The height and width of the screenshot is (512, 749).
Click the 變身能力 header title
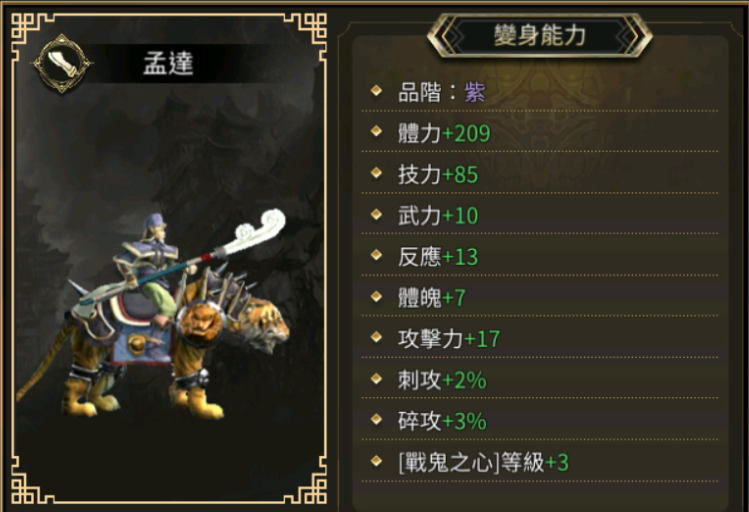coord(540,35)
